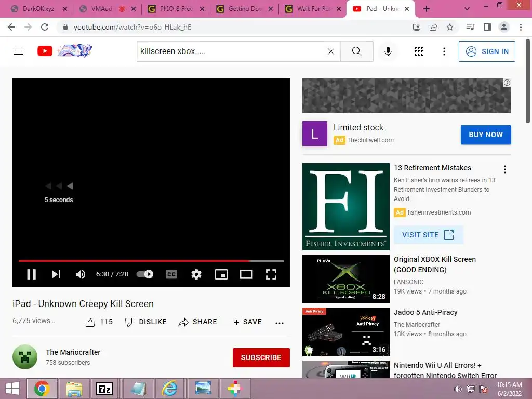532x399 pixels.
Task: Switch to PICO-8 Free tab
Action: [176, 9]
